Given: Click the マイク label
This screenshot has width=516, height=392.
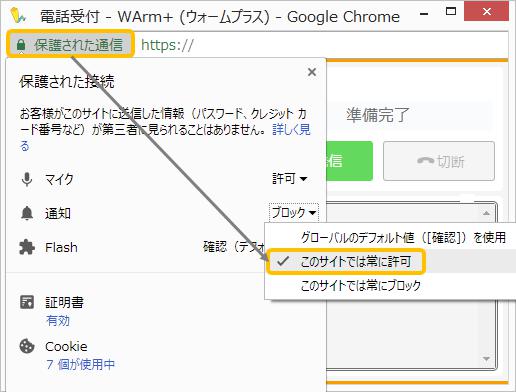Looking at the screenshot, I should click(x=59, y=179).
